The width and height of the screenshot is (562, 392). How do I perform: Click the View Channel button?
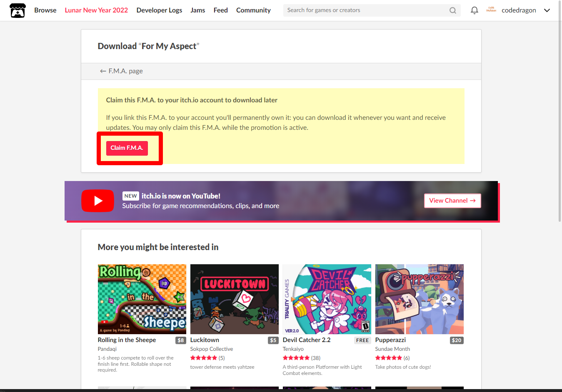coord(452,201)
